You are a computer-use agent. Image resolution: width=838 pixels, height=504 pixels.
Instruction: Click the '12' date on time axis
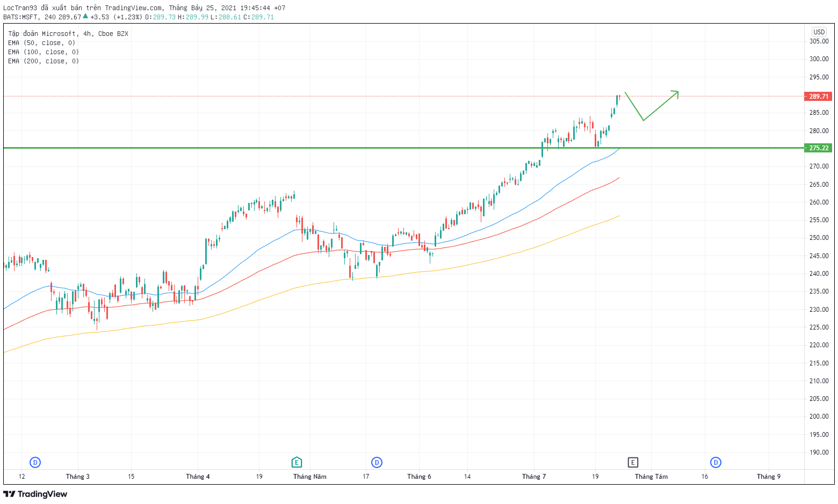21,477
